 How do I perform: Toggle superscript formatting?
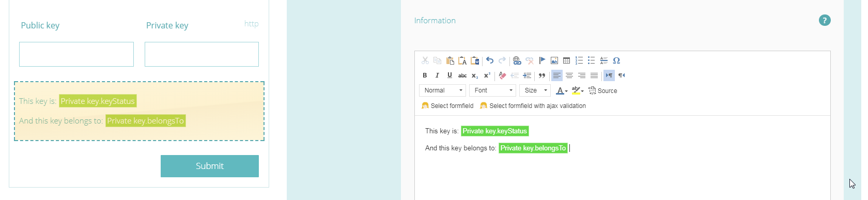click(487, 75)
